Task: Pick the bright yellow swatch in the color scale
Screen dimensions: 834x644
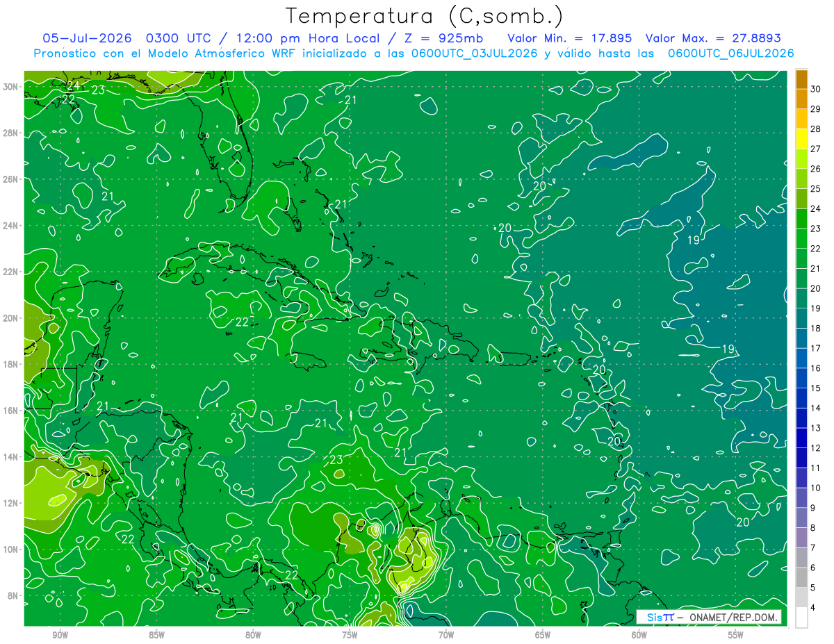Action: coord(801,140)
